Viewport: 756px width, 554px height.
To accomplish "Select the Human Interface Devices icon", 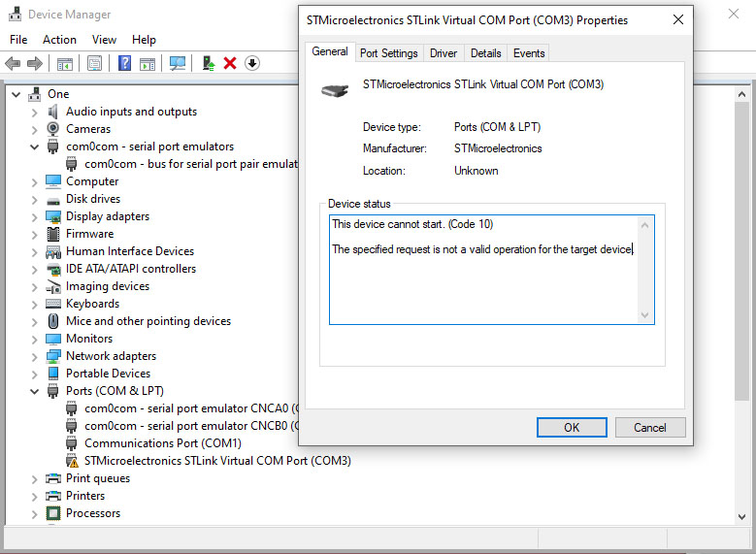I will pyautogui.click(x=53, y=251).
